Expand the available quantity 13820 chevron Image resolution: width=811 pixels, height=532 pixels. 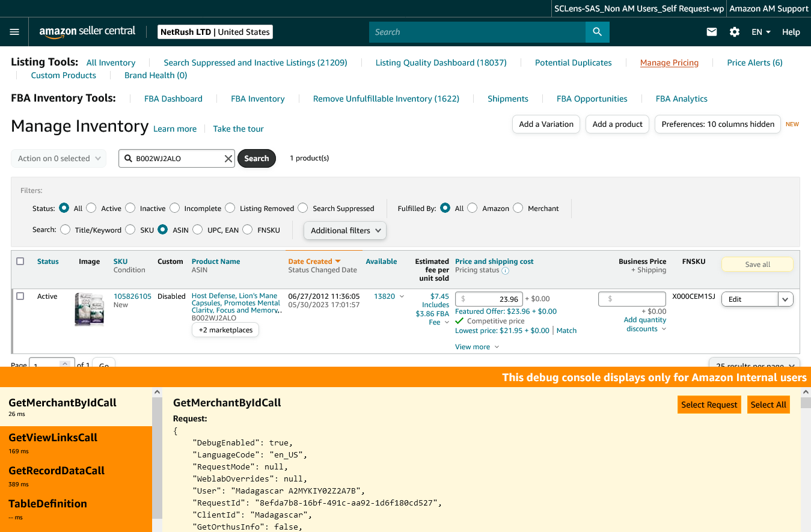click(402, 296)
